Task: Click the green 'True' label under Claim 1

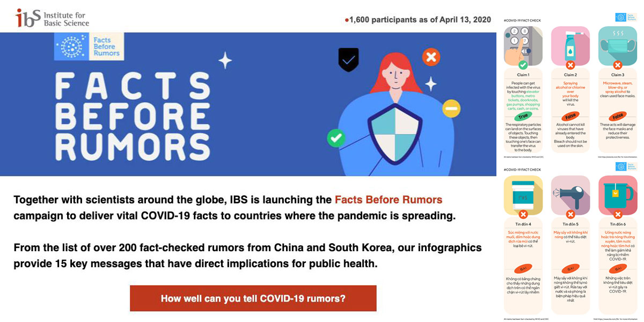Action: (523, 116)
